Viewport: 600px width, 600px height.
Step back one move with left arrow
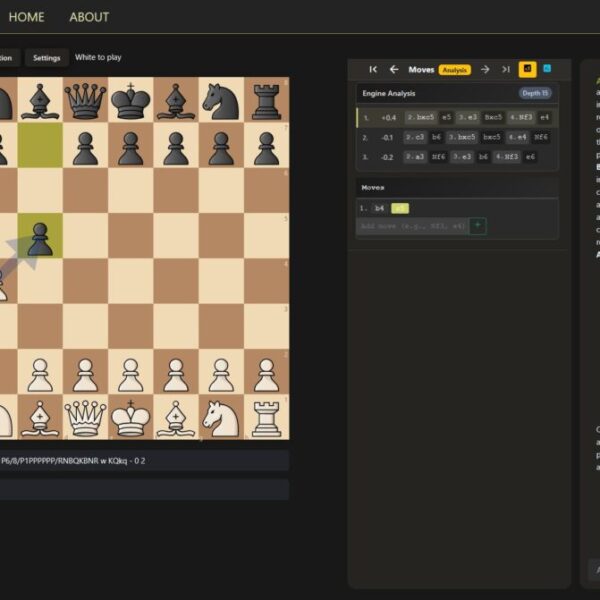pyautogui.click(x=394, y=70)
